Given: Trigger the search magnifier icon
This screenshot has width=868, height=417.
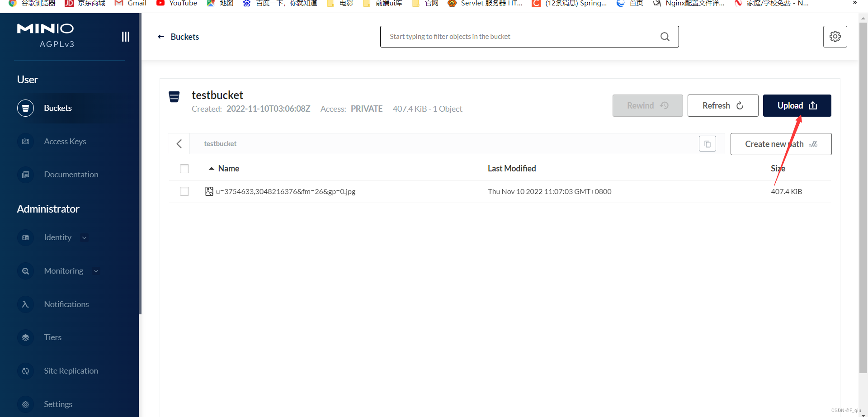Looking at the screenshot, I should 665,37.
